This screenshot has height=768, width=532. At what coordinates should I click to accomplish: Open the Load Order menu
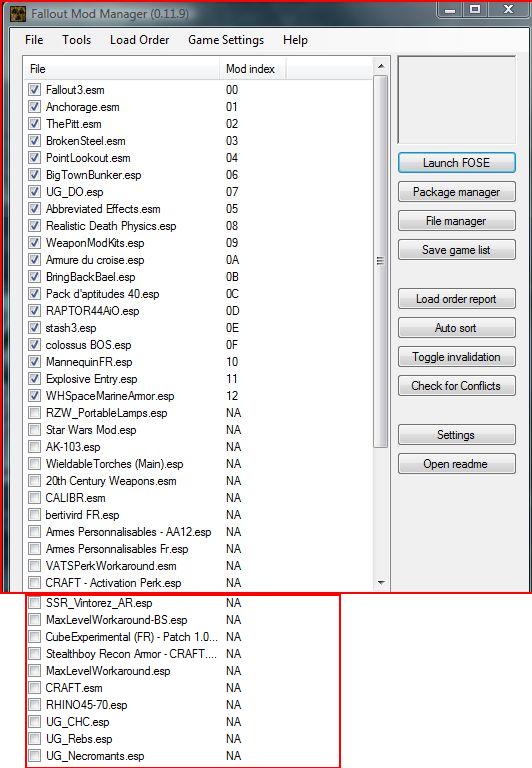[139, 40]
